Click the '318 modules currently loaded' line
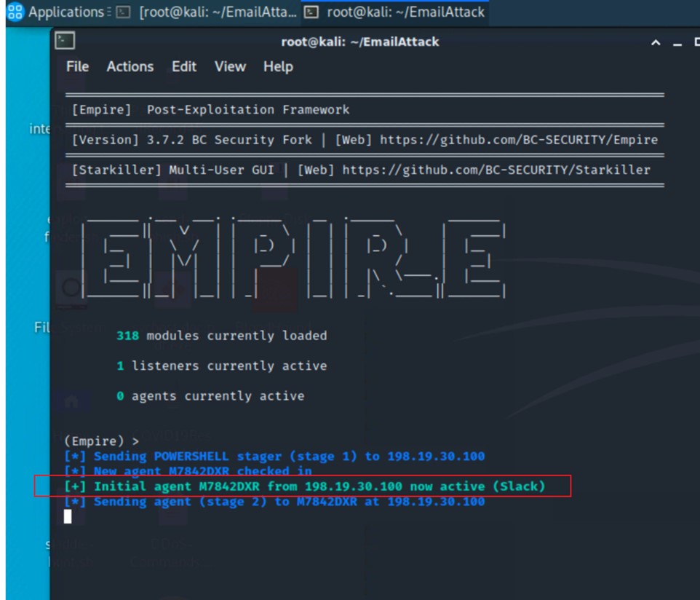The height and width of the screenshot is (600, 700). tap(221, 336)
